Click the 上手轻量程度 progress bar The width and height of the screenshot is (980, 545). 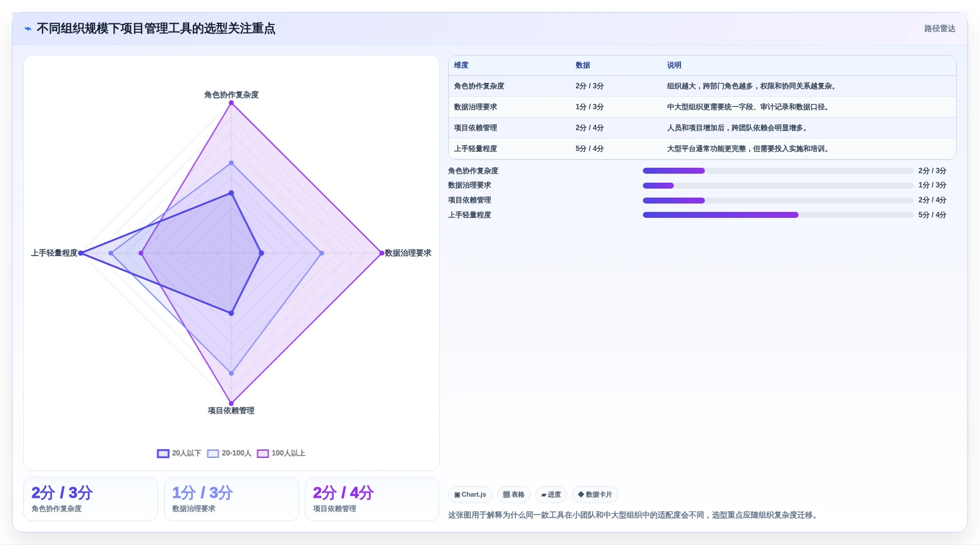(x=778, y=215)
